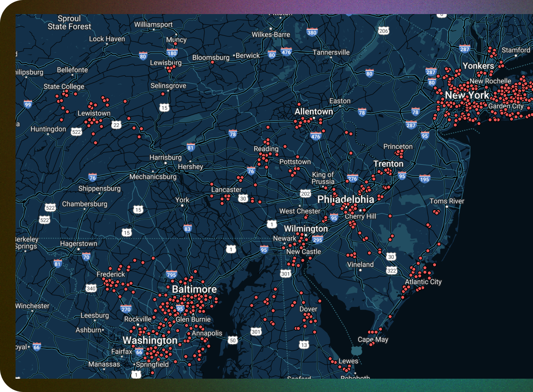Screen dimensions: 533x392
Task: Click the State College label
Action: point(64,87)
